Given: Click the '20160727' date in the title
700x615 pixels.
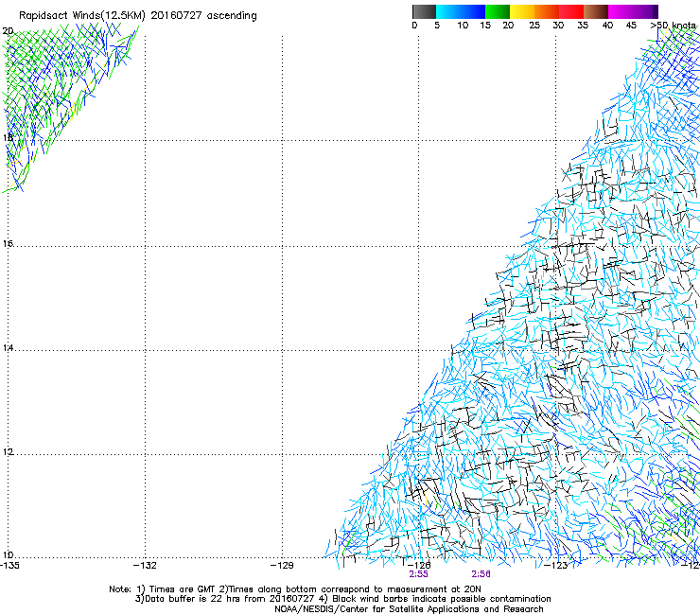Looking at the screenshot, I should click(176, 15).
